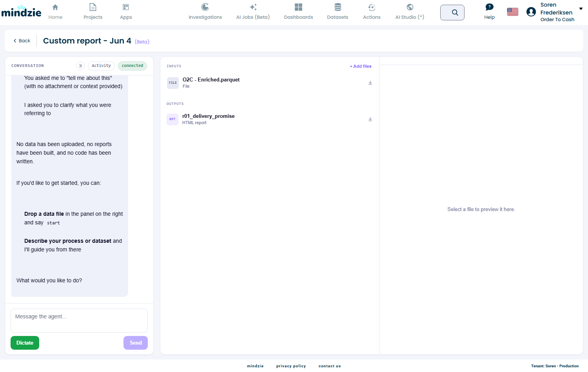Open AI Jobs (Beta)
The width and height of the screenshot is (588, 372).
pyautogui.click(x=253, y=12)
